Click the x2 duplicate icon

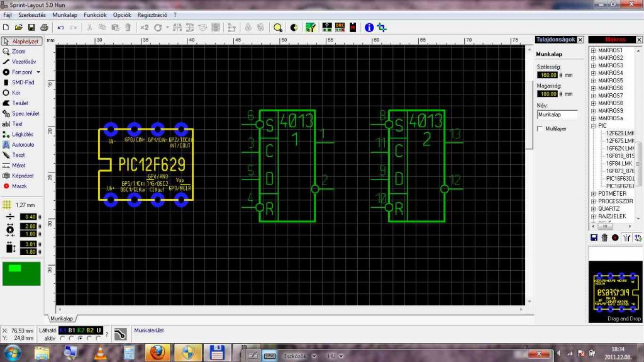144,28
